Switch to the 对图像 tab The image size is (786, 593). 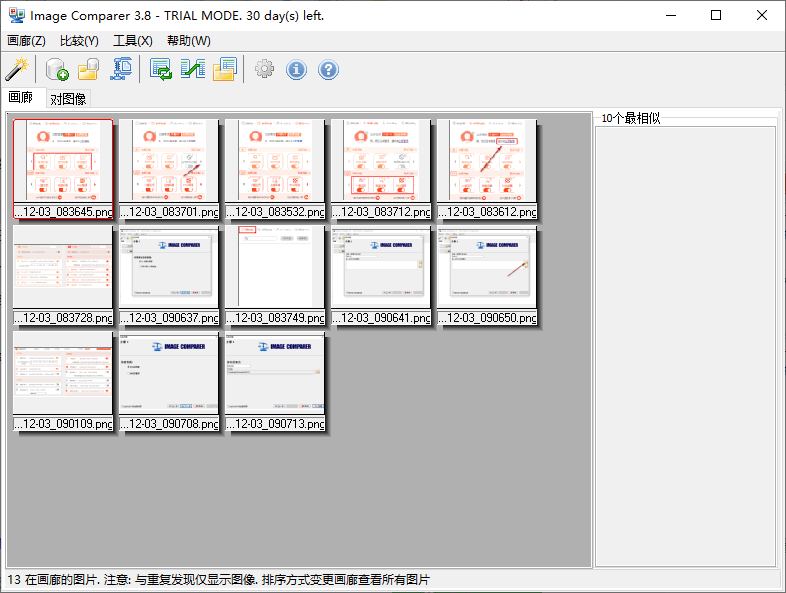point(68,99)
